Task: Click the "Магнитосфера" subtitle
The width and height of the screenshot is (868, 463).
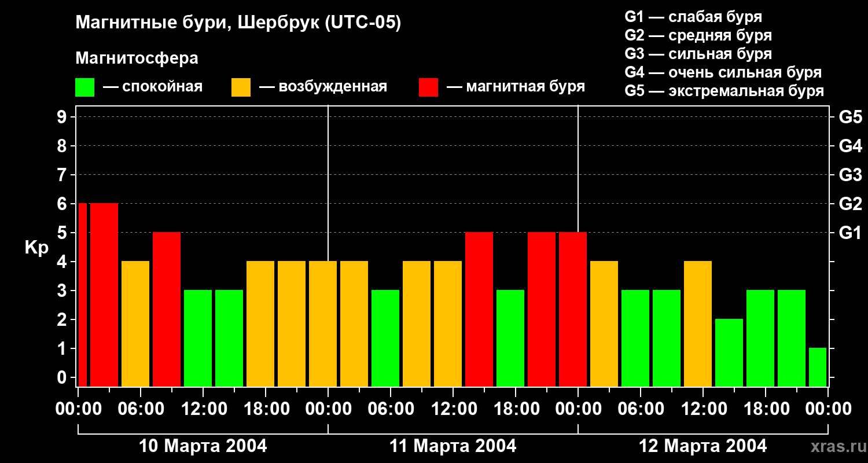Action: coord(137,58)
